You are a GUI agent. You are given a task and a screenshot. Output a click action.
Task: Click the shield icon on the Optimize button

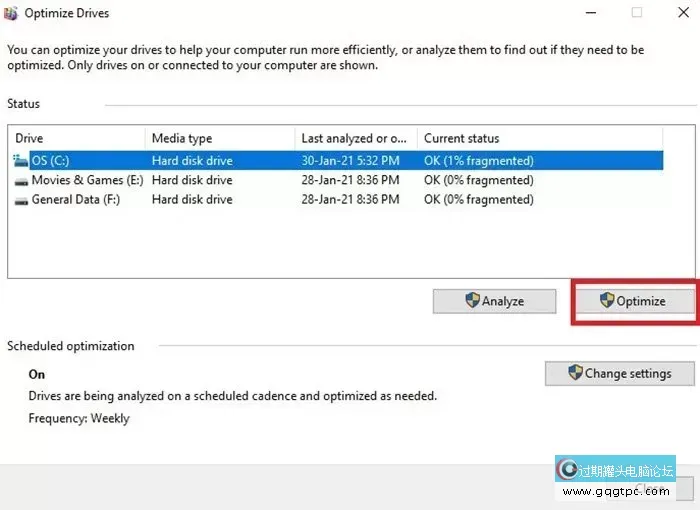(606, 300)
